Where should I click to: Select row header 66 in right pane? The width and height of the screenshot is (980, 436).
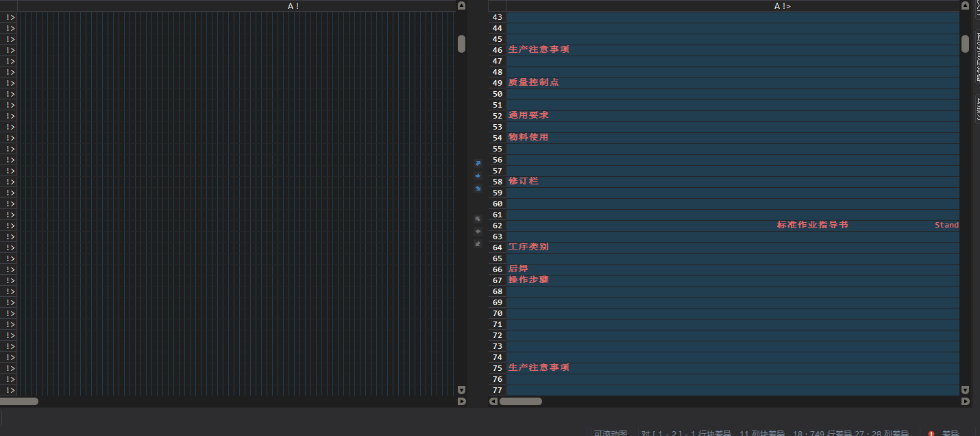[x=498, y=269]
